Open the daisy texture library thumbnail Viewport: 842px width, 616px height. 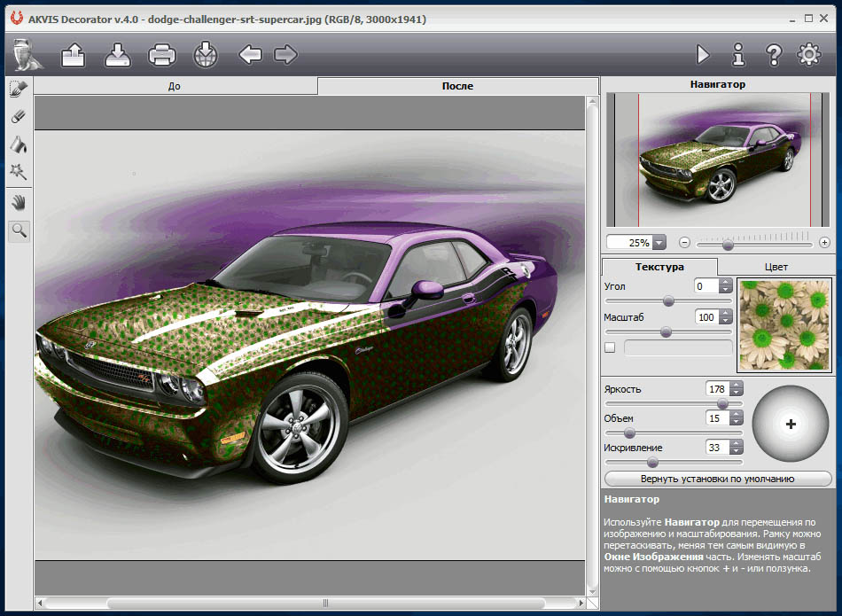[x=784, y=325]
